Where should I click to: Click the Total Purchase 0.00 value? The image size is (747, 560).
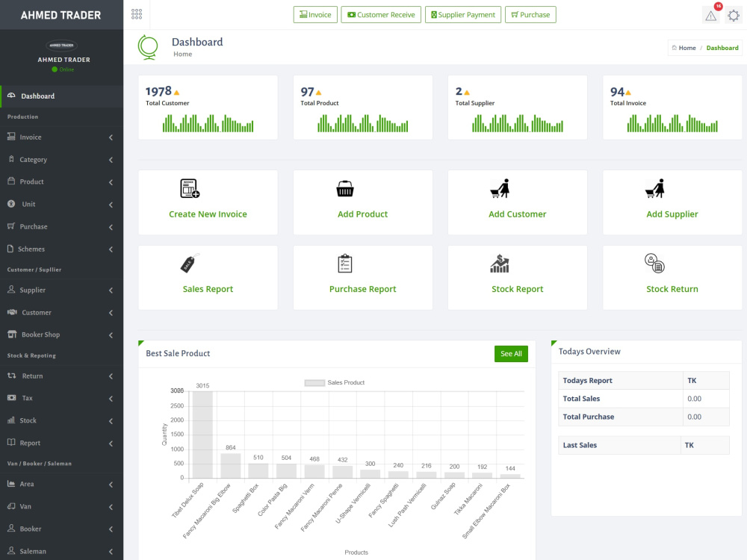694,417
